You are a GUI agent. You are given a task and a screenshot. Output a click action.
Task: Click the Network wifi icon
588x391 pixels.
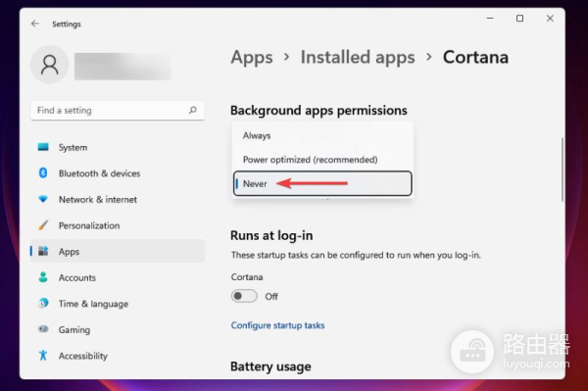click(43, 199)
